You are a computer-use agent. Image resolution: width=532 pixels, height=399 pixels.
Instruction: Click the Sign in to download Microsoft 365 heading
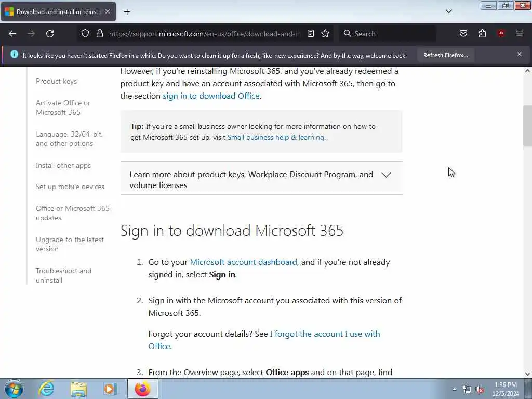232,231
